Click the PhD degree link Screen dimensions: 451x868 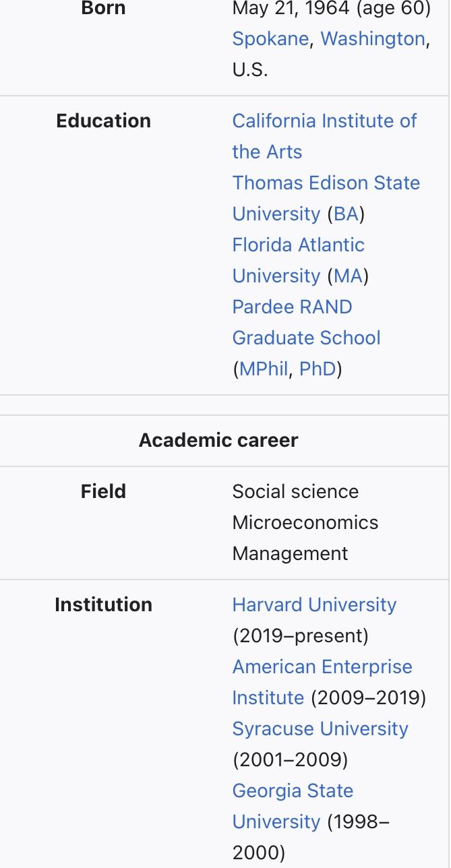pos(318,369)
